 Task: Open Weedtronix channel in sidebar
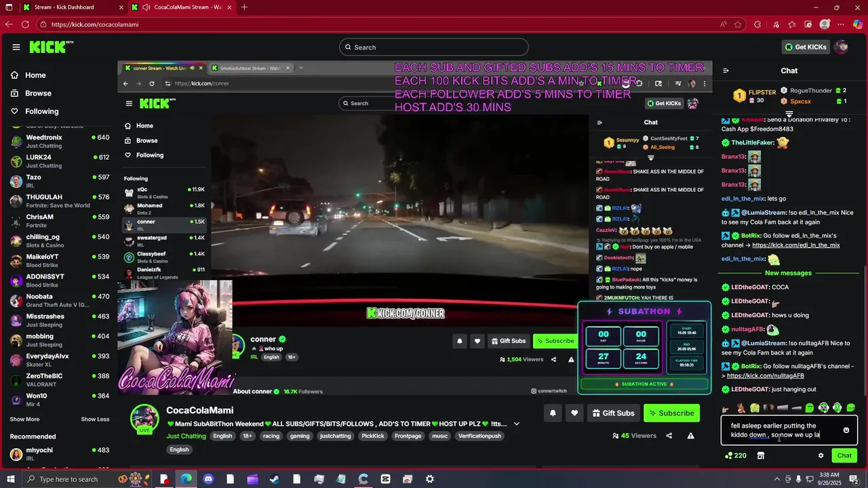(x=60, y=142)
